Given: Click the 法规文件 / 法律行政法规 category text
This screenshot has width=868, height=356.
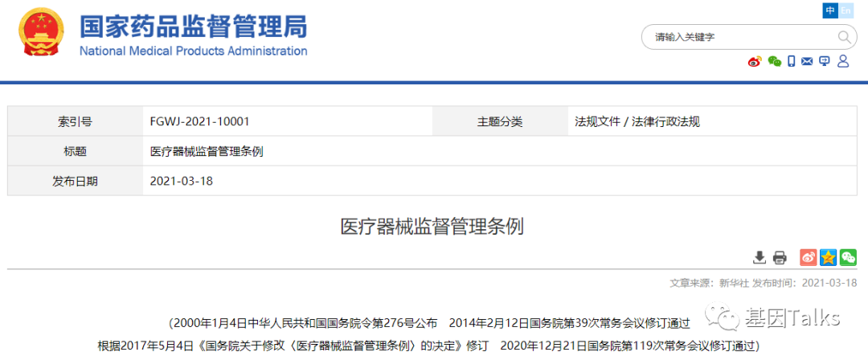Looking at the screenshot, I should tap(637, 122).
